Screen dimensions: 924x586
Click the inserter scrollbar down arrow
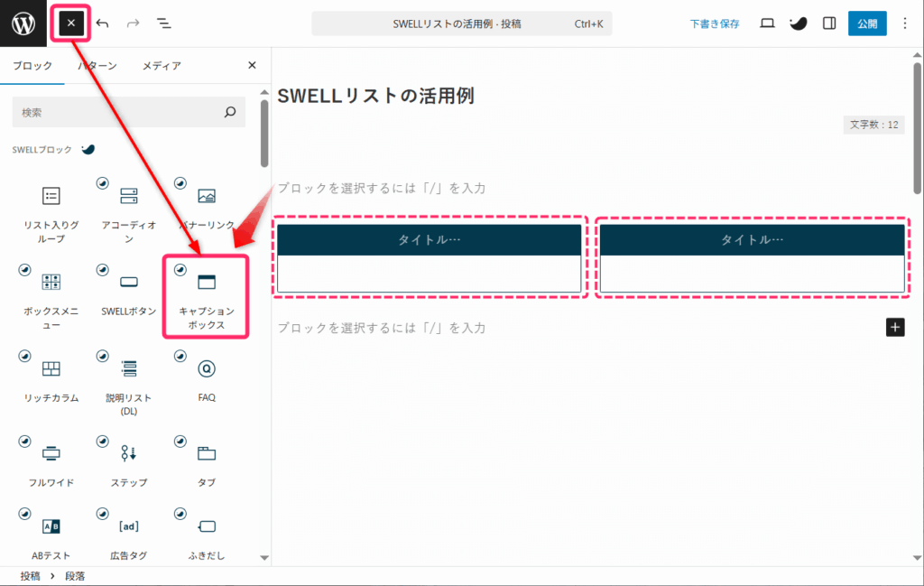click(264, 558)
